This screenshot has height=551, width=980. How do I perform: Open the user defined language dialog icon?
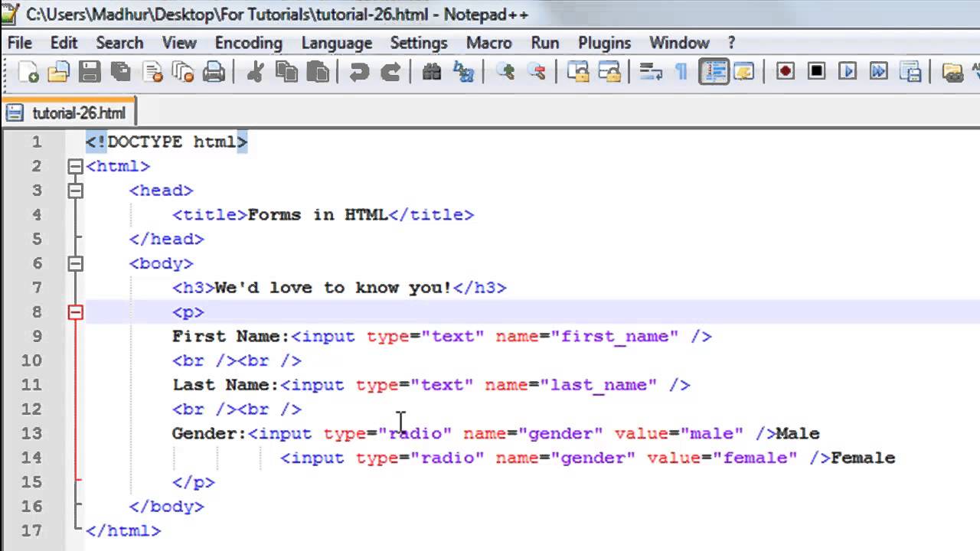[x=744, y=72]
